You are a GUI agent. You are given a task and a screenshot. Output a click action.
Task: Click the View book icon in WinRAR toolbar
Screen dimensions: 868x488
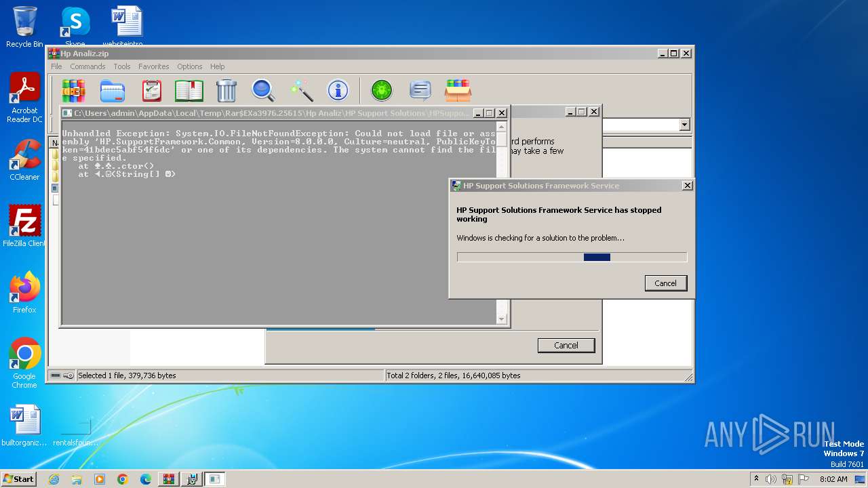(x=189, y=90)
